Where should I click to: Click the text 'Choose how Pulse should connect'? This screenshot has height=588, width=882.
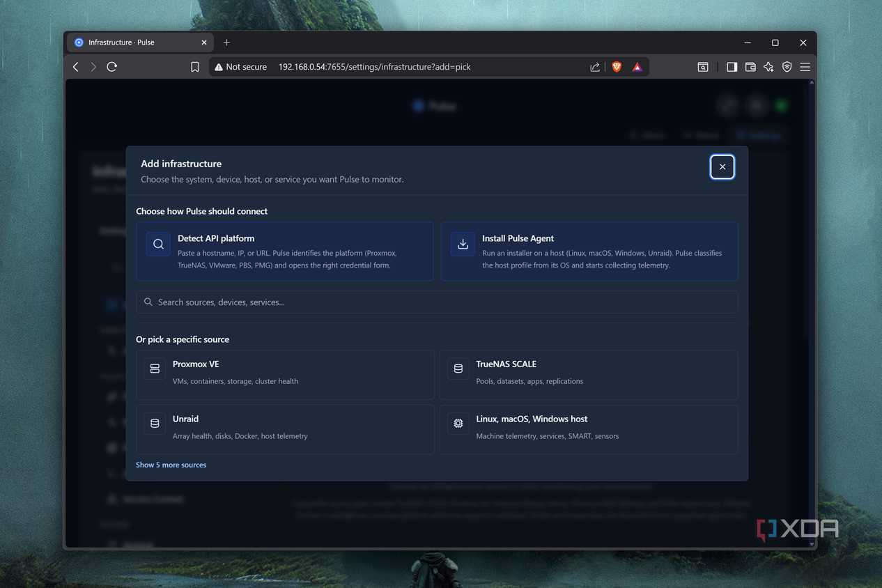(x=201, y=211)
